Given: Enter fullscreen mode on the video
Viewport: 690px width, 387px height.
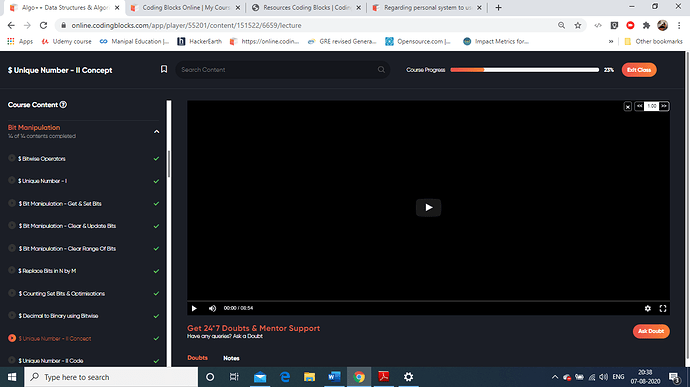Looking at the screenshot, I should tap(663, 308).
